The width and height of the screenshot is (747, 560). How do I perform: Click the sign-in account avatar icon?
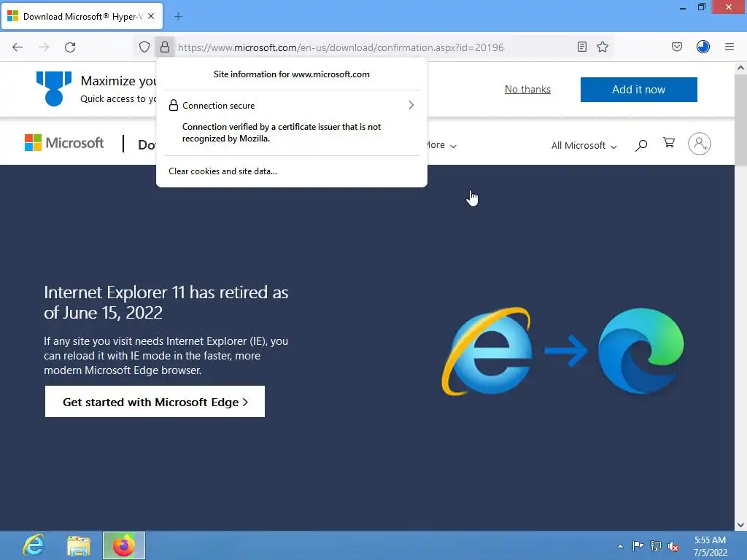(x=700, y=144)
